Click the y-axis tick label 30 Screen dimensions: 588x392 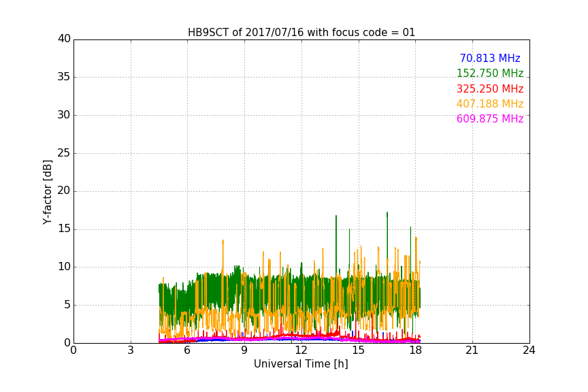[x=64, y=115]
